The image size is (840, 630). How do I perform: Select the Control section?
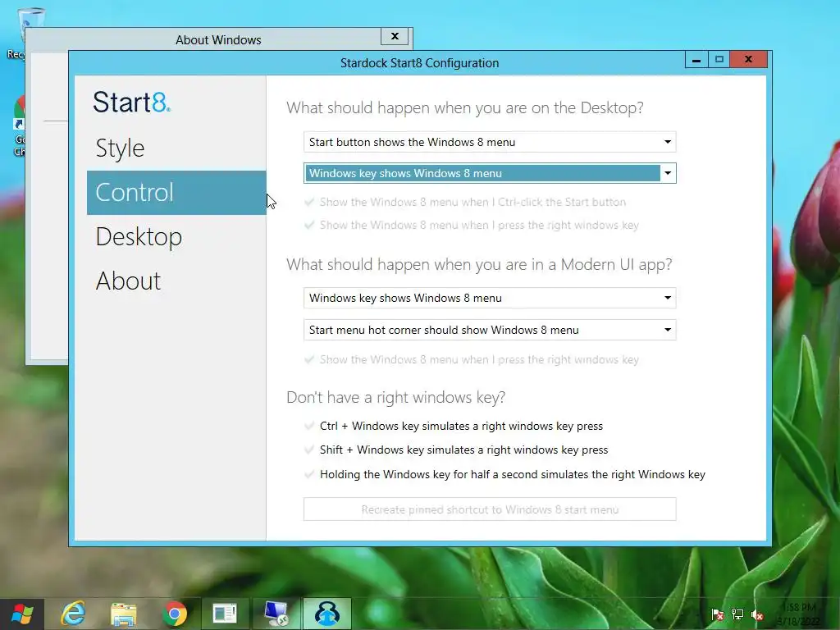(x=176, y=193)
